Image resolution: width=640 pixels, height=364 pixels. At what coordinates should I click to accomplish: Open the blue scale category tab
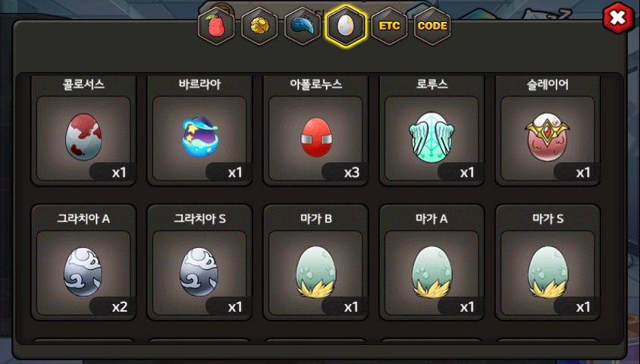(303, 26)
